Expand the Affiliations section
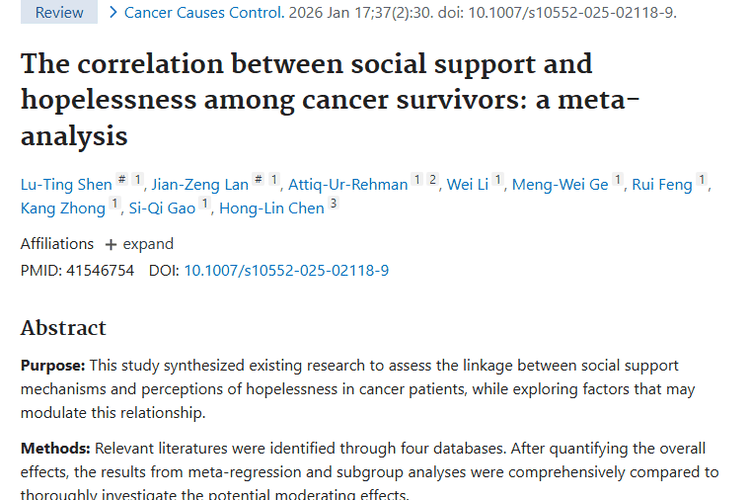 [x=148, y=244]
